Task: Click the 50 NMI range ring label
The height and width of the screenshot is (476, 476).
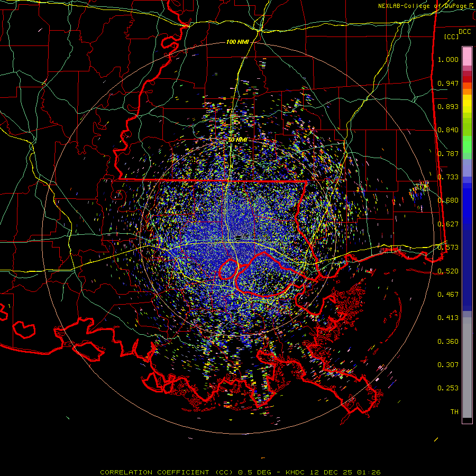Action: (x=237, y=140)
